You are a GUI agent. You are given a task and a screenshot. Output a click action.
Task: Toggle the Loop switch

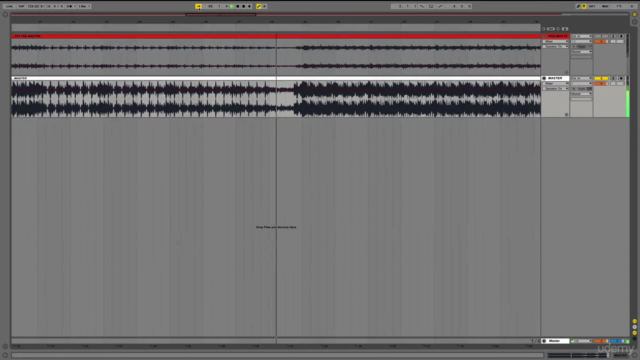tap(431, 7)
